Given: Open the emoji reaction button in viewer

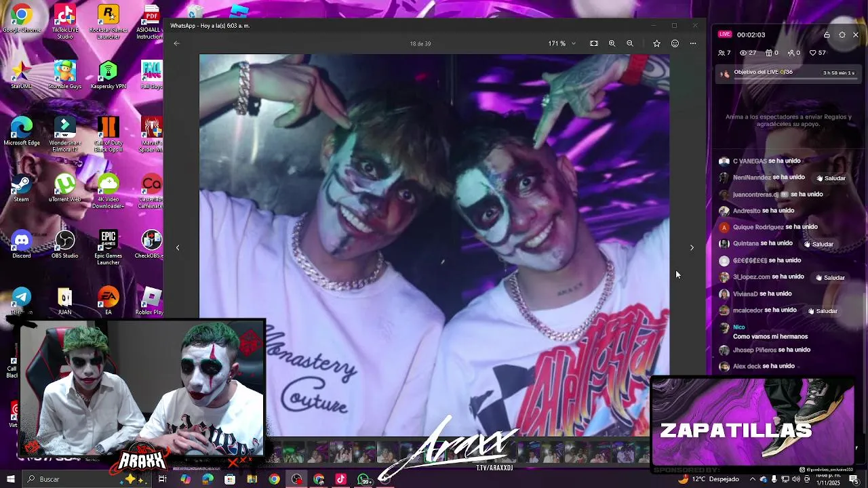Looking at the screenshot, I should point(675,43).
